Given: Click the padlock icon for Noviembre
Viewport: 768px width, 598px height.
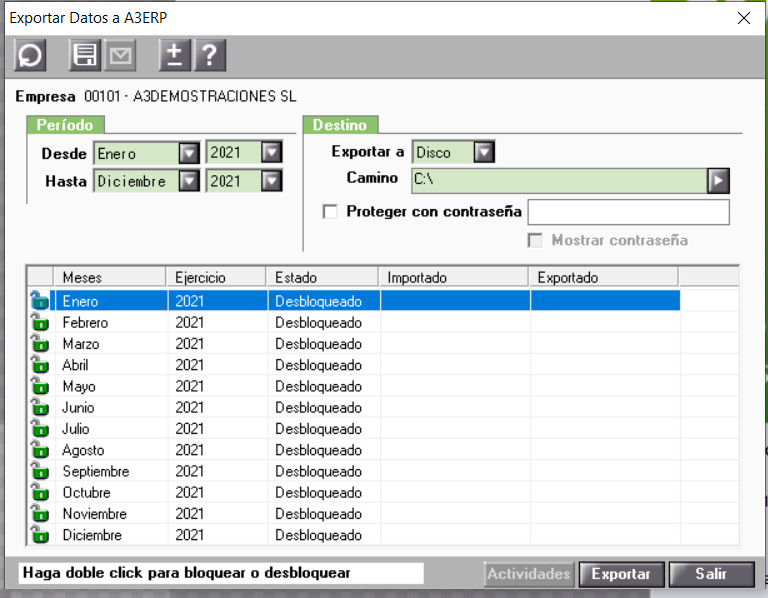Looking at the screenshot, I should 40,513.
